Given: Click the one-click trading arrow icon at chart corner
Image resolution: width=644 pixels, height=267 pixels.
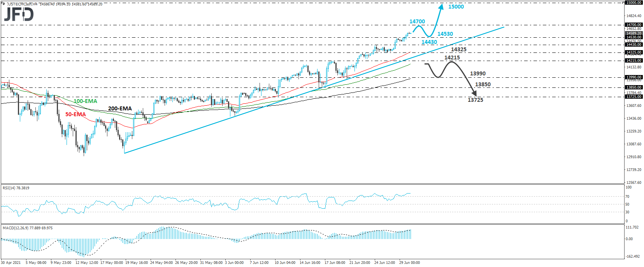Looking at the screenshot, I should coord(4,4).
